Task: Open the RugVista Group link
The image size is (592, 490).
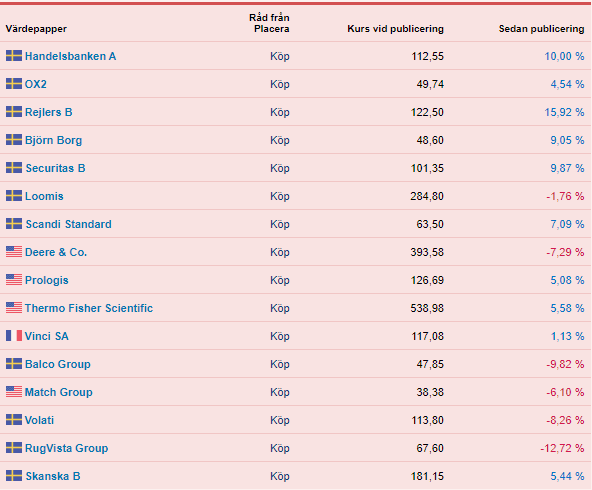Action: coord(66,448)
